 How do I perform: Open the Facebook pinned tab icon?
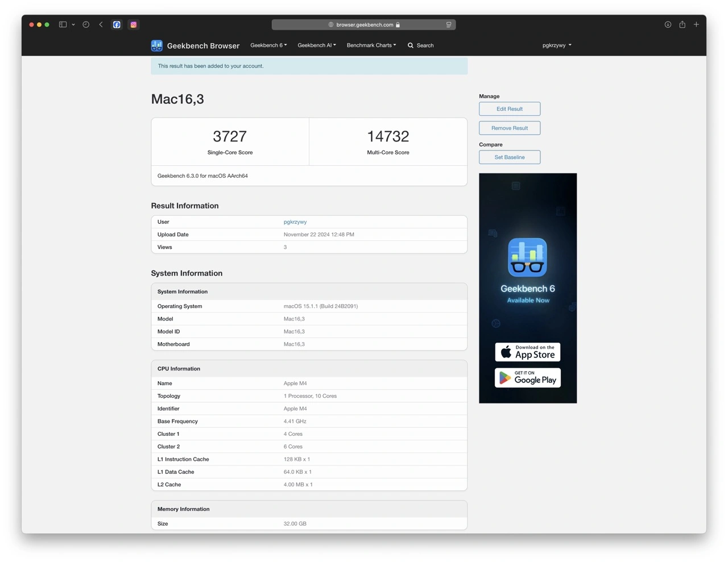[117, 24]
